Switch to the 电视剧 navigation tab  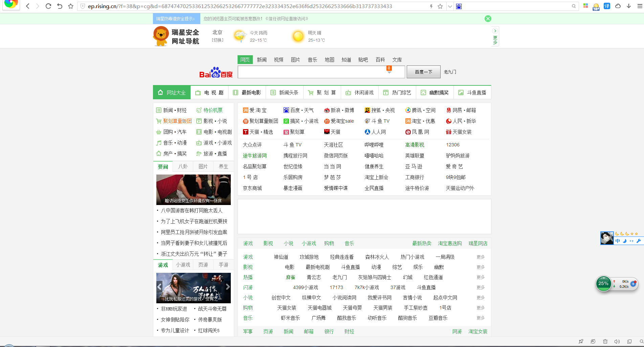209,93
